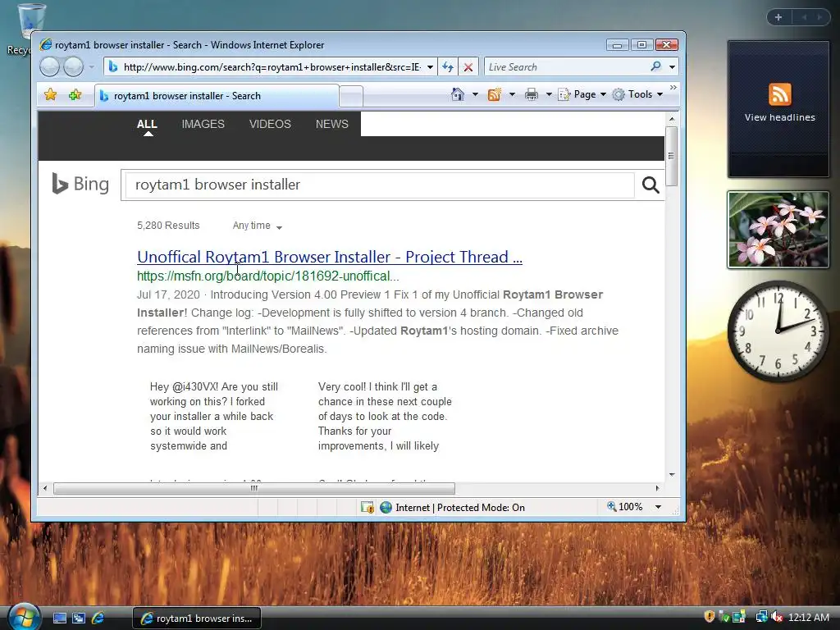Click the horizontal scrollbar right arrow
The image size is (840, 630).
click(657, 488)
